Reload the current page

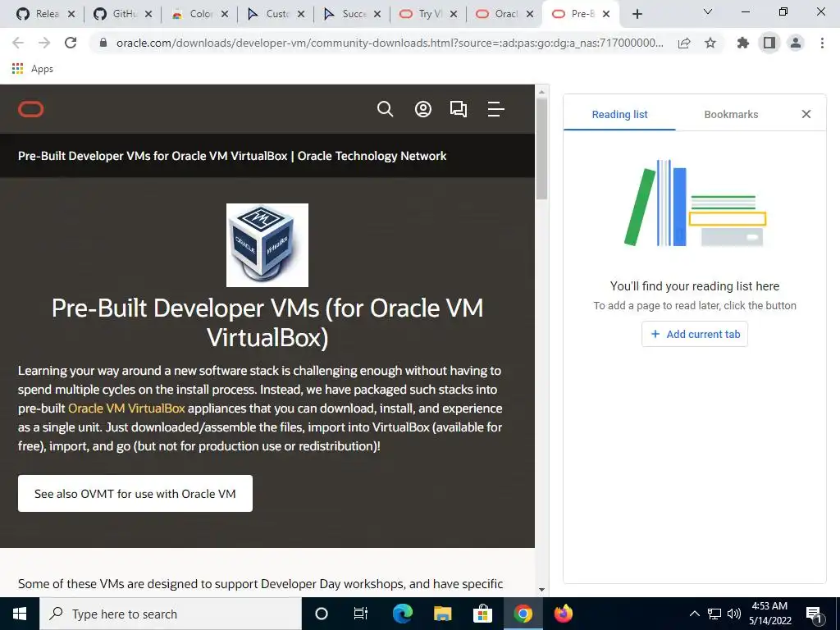pos(71,43)
